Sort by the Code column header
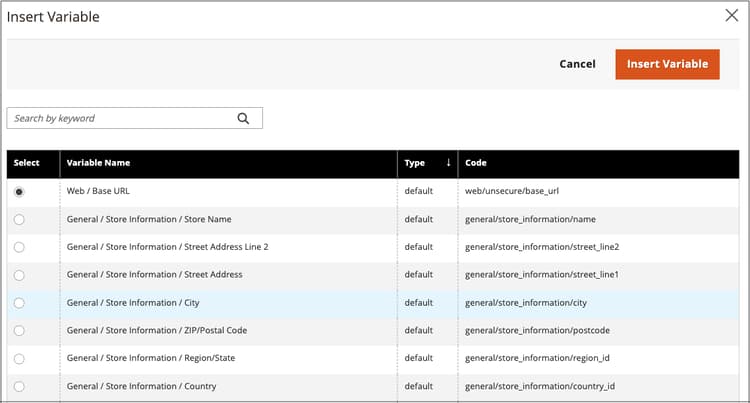Viewport: 750px width, 403px height. point(598,164)
